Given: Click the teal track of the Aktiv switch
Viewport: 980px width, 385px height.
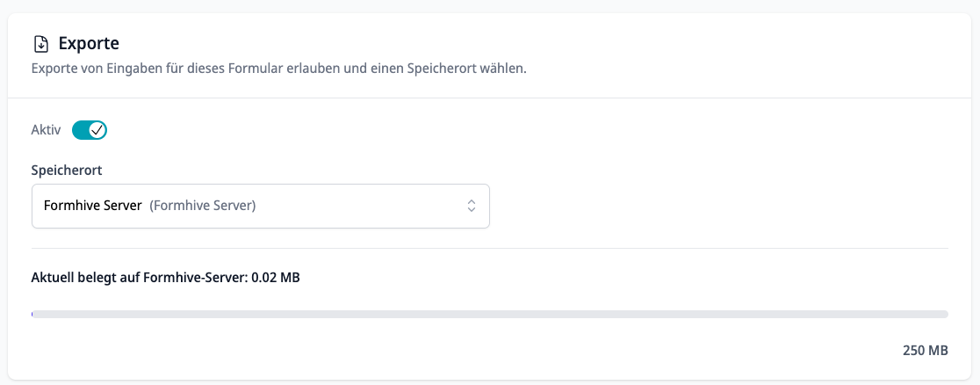Looking at the screenshot, I should click(x=80, y=130).
